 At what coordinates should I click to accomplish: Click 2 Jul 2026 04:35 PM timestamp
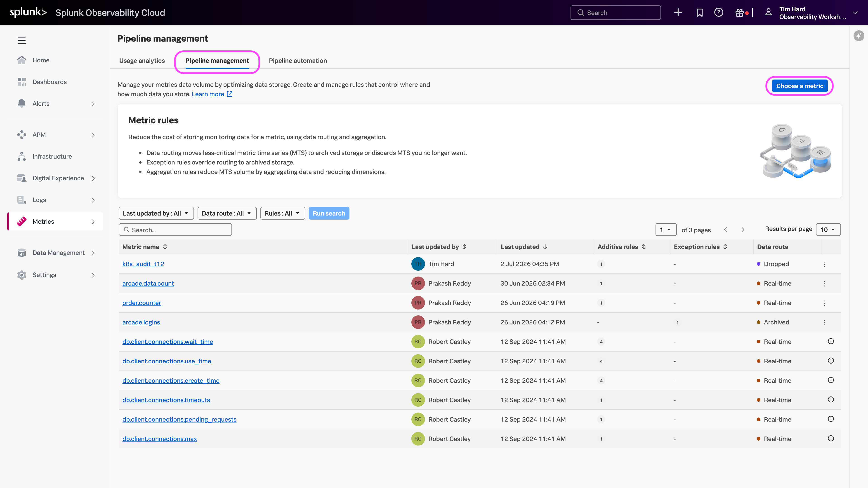[530, 264]
